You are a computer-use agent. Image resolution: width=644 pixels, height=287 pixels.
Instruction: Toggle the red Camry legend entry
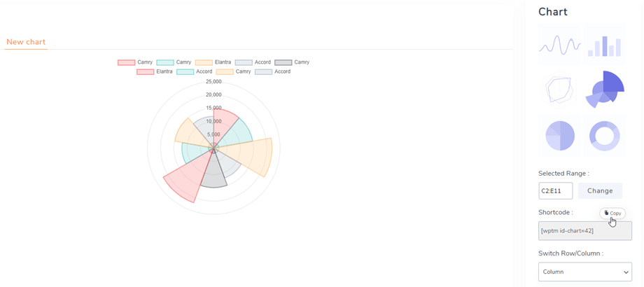tap(135, 62)
